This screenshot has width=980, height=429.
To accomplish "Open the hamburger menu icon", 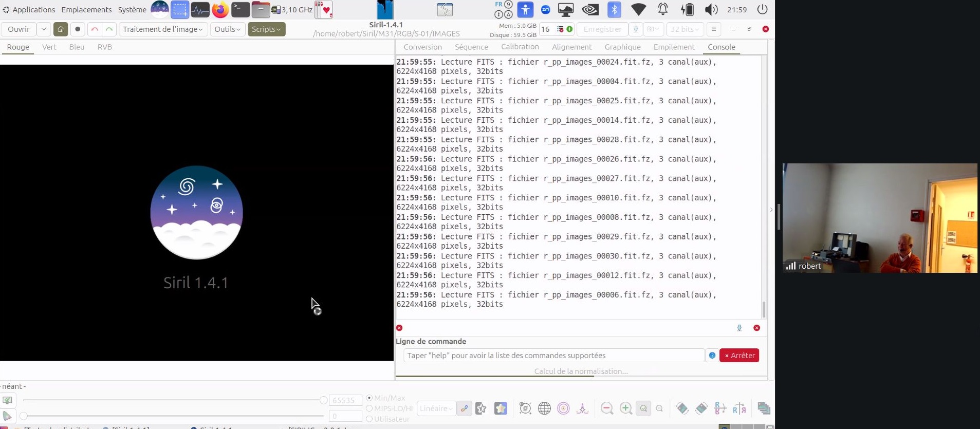I will coord(713,29).
